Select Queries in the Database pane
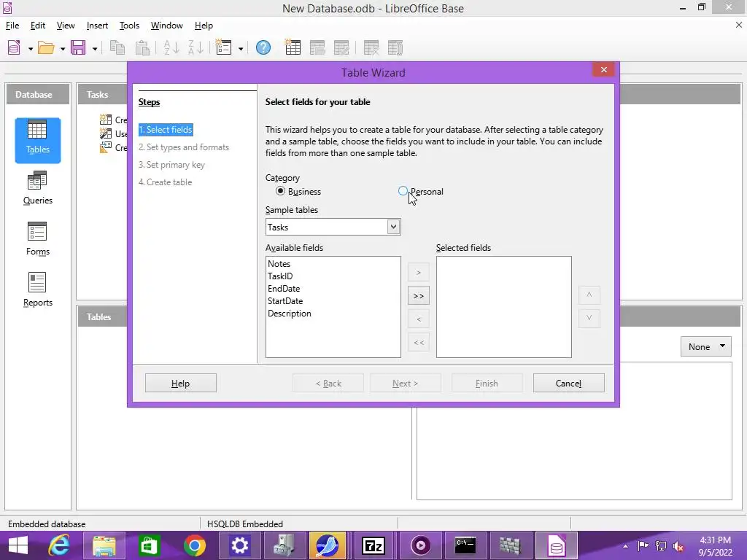Viewport: 747px width, 560px height. pos(38,188)
